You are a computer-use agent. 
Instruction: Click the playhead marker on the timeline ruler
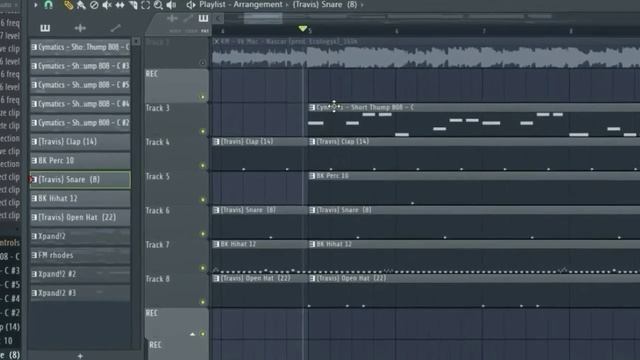pos(302,29)
